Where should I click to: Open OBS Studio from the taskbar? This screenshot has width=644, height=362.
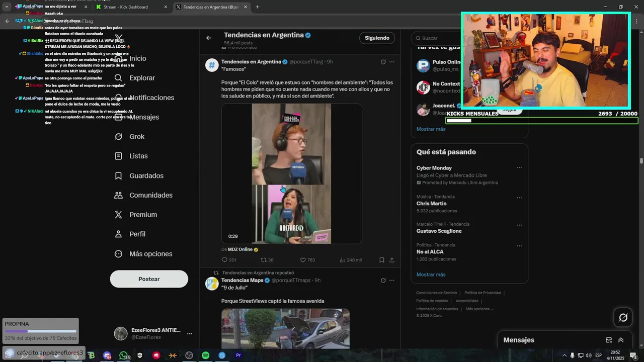189,355
